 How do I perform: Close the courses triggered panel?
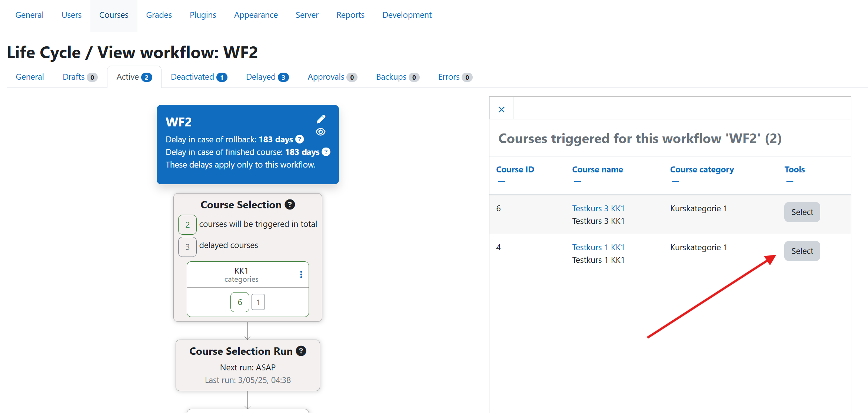(501, 109)
